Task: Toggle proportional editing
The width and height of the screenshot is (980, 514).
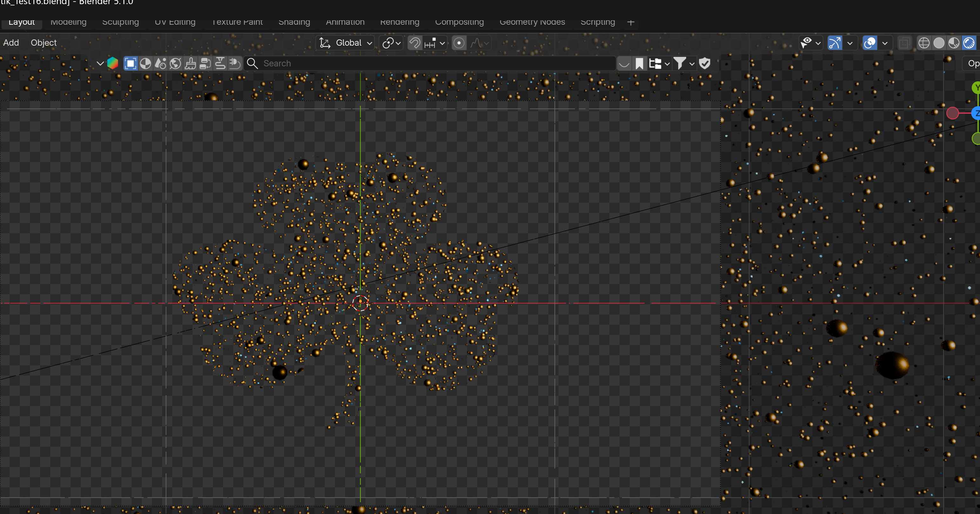Action: tap(459, 43)
